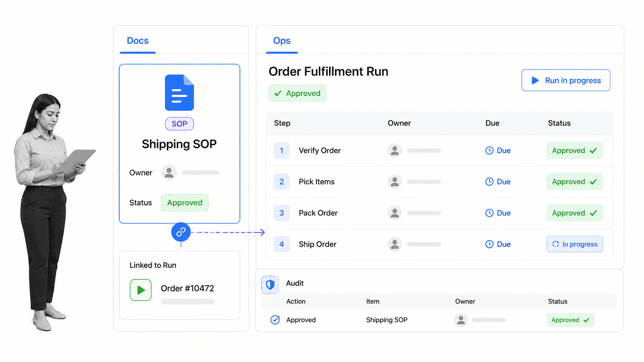Select the SOP tag badge
The width and height of the screenshot is (644, 362).
[x=179, y=124]
